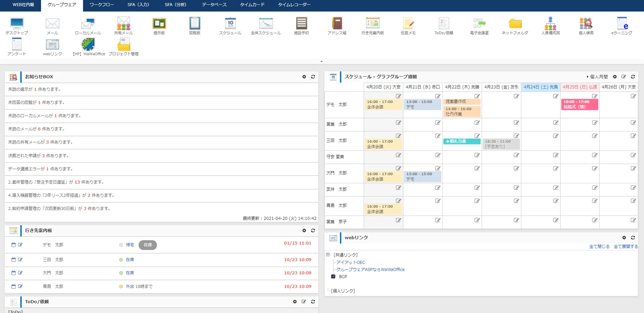
Task: Click 未読のメールが 6 件 notice
Action: [x=36, y=129]
